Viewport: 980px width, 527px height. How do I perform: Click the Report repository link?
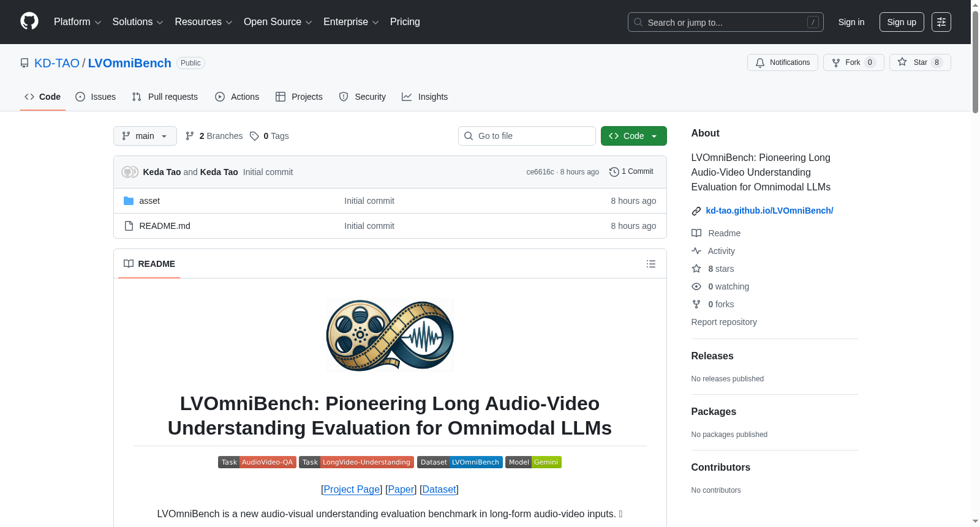tap(724, 322)
